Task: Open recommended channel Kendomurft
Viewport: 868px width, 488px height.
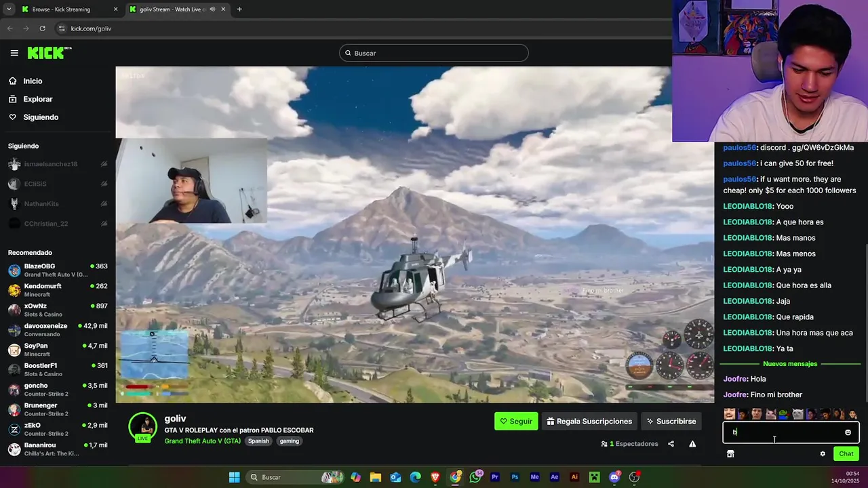Action: click(x=58, y=290)
